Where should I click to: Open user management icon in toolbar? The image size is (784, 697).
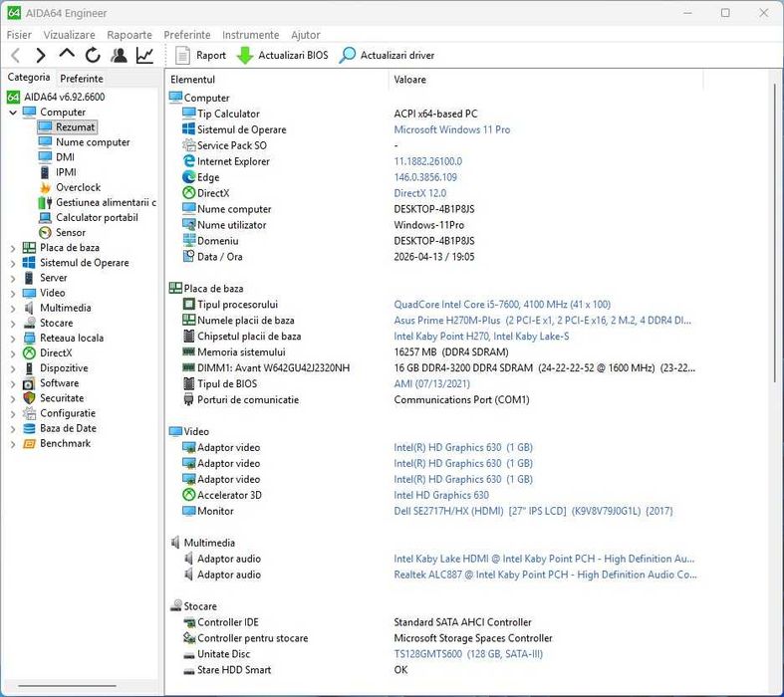pos(119,55)
